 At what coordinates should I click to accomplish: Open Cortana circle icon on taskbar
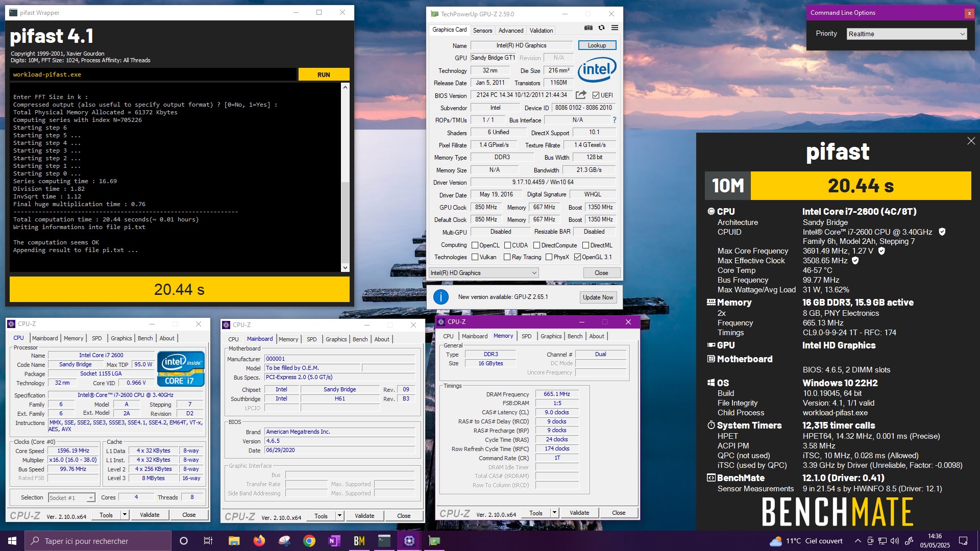point(184,541)
